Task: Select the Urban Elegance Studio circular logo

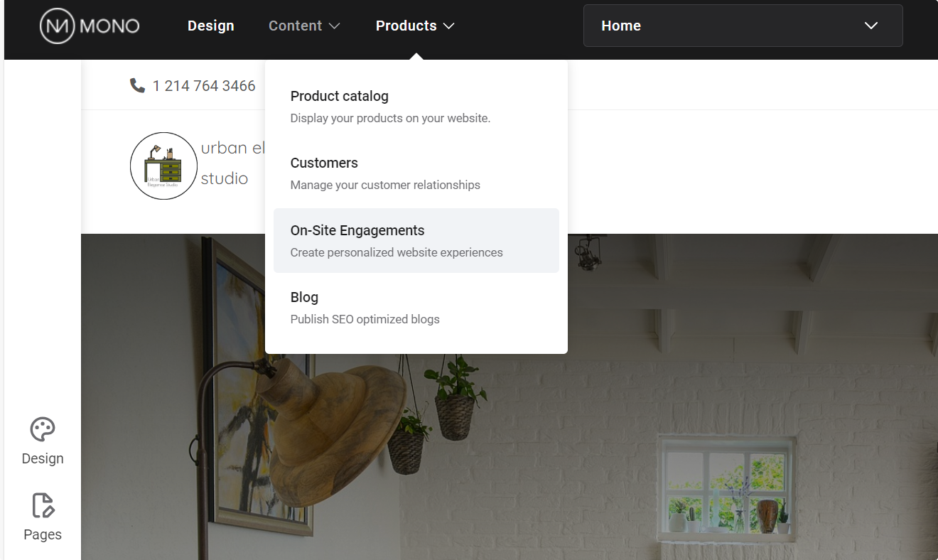Action: 163,166
